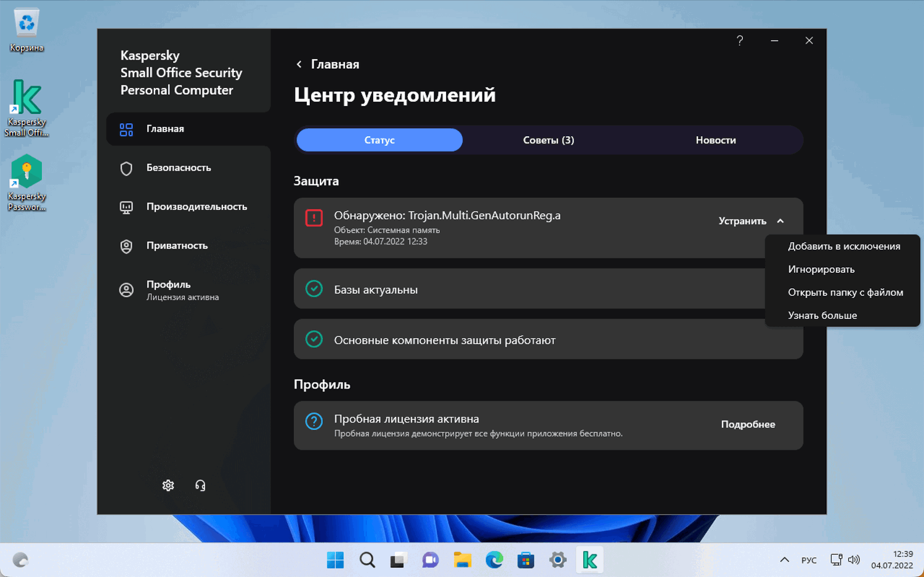Close the Kaspersky window
This screenshot has height=577, width=924.
pyautogui.click(x=809, y=41)
